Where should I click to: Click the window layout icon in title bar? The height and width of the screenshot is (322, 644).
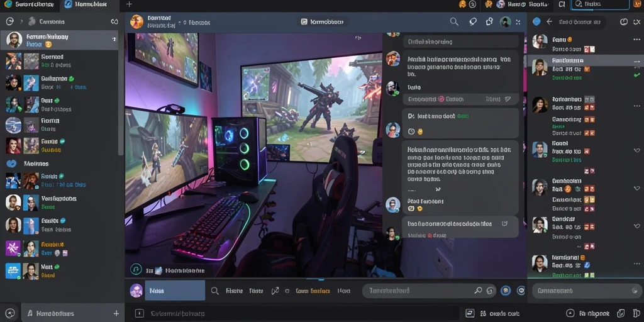pos(562,4)
